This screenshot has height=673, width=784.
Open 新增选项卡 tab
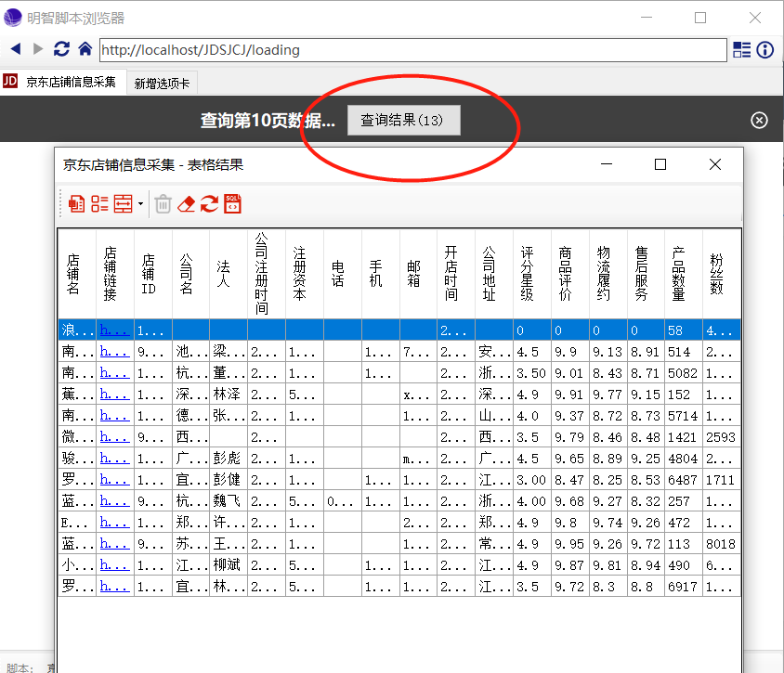click(x=162, y=83)
